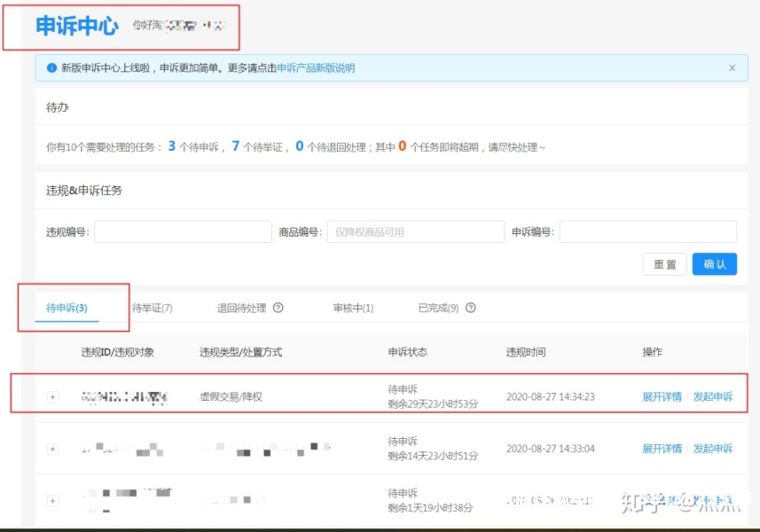Image resolution: width=760 pixels, height=532 pixels.
Task: Click 展开详情 for the 虚假交易/降权 row
Action: click(662, 397)
